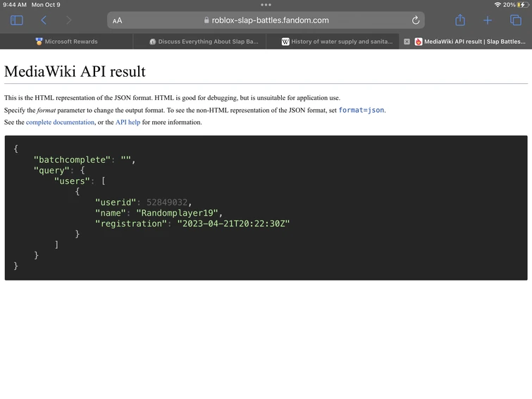This screenshot has width=532, height=399.
Task: Show the tab overview
Action: (x=516, y=20)
